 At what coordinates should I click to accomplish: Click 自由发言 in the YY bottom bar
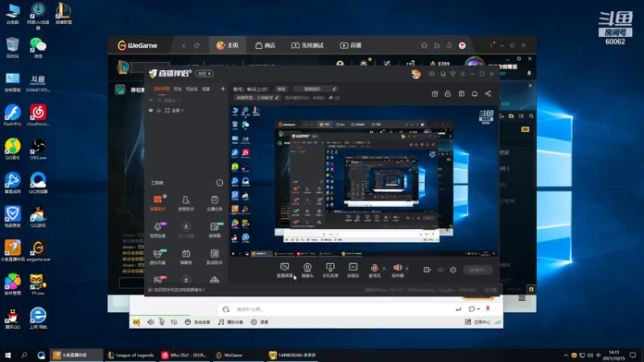[x=197, y=323]
